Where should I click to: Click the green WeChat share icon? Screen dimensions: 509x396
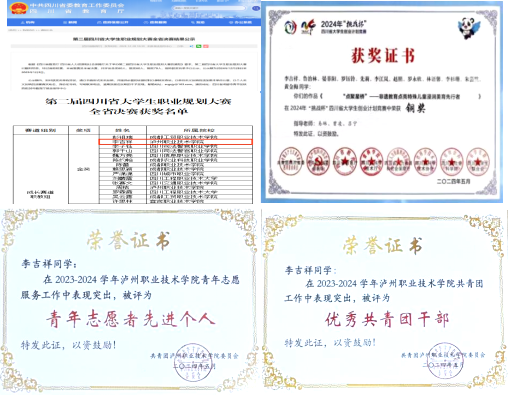pyautogui.click(x=199, y=46)
